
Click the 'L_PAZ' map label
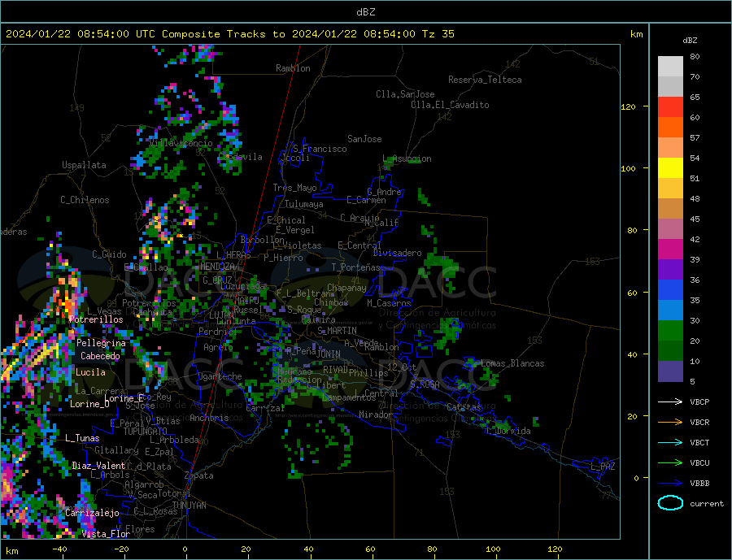[x=603, y=467]
